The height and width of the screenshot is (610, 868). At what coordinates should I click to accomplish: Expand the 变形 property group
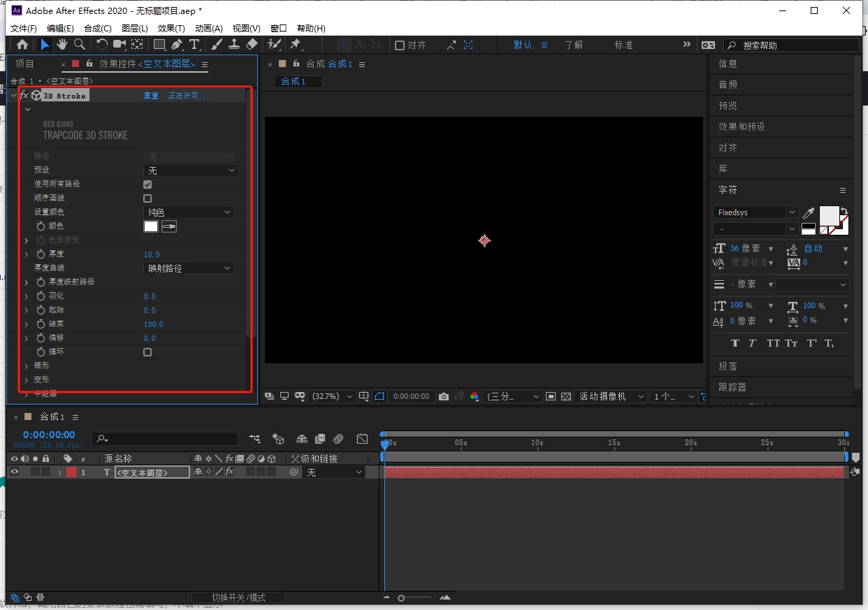click(x=27, y=380)
